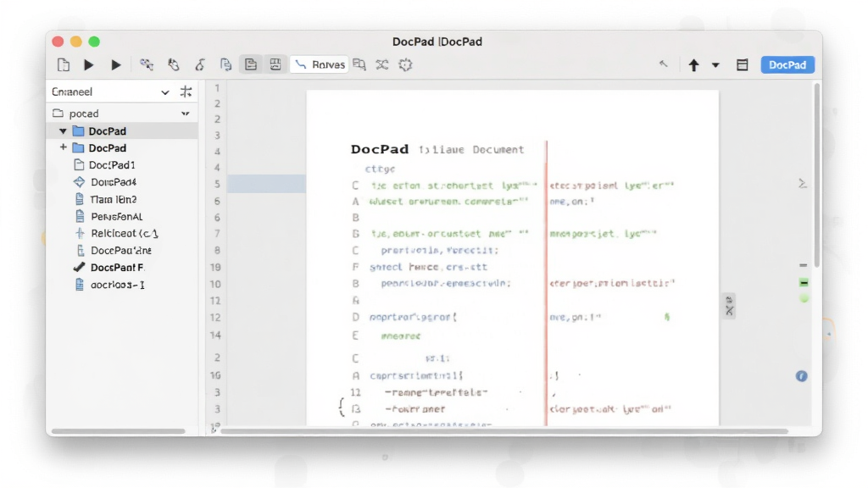
Task: Click the faint cursor arrow toolbar icon
Action: click(x=663, y=64)
